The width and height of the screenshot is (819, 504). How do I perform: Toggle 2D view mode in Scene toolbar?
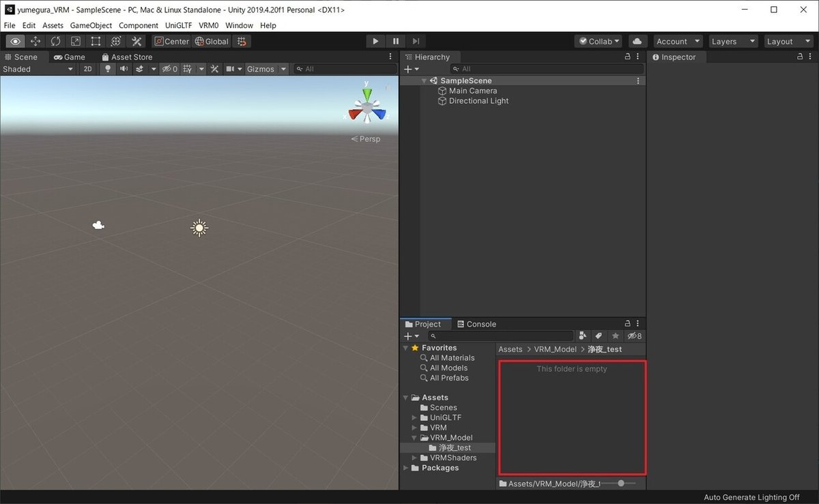[87, 68]
